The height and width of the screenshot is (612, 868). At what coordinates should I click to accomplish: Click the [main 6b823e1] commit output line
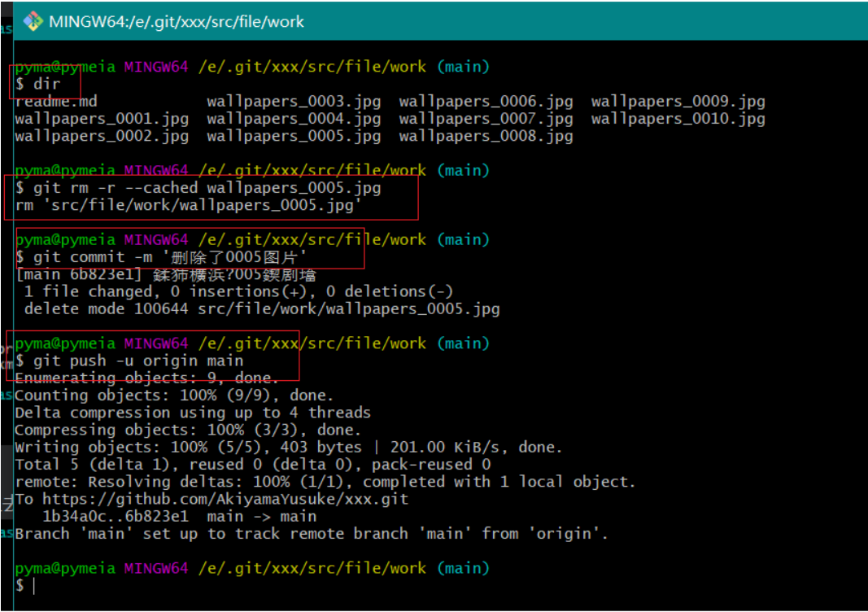point(165,275)
